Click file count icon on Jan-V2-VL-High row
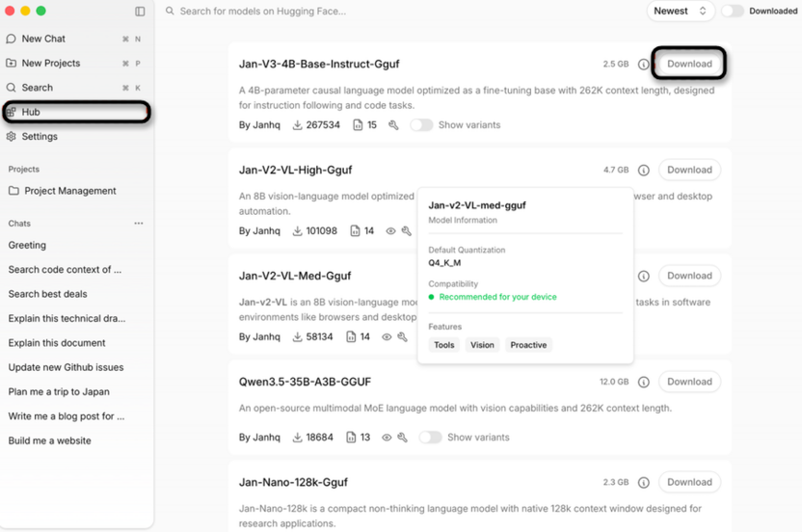The width and height of the screenshot is (802, 532). pos(355,230)
